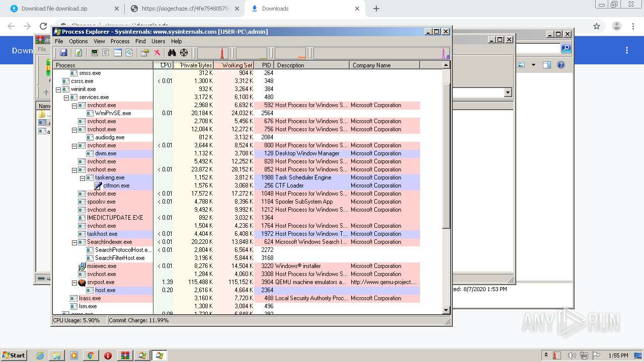The width and height of the screenshot is (644, 362).
Task: Click the vertical scrollbar thumb in process list
Action: (446, 156)
